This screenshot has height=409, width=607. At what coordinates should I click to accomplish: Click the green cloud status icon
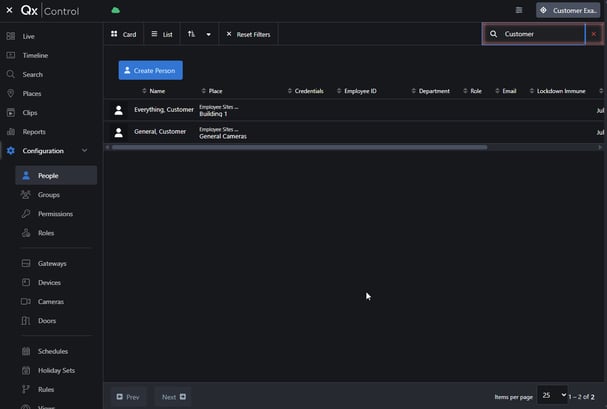[x=115, y=10]
